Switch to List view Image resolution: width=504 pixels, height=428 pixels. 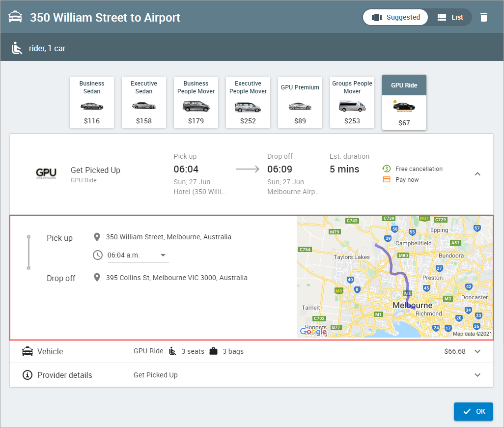450,17
